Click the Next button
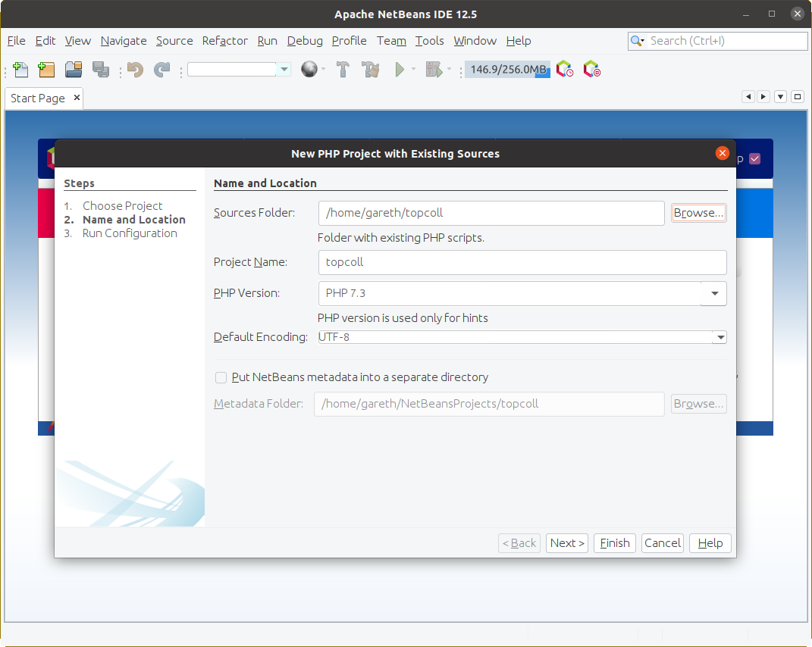Image resolution: width=812 pixels, height=647 pixels. (x=567, y=543)
